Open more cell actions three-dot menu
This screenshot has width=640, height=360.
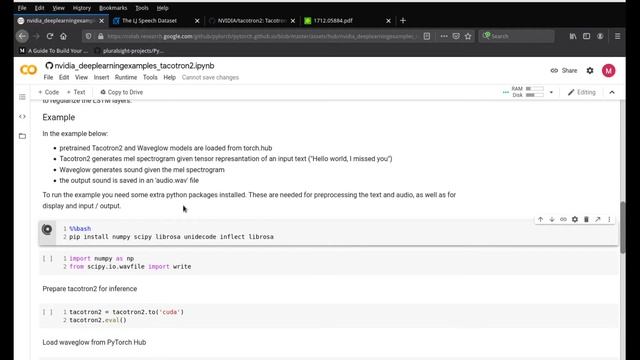[609, 220]
